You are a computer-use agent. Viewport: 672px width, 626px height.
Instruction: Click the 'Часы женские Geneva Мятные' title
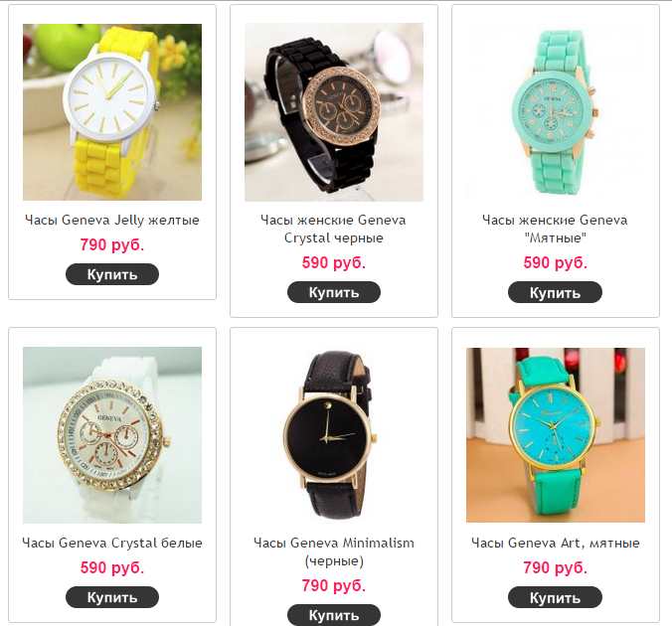555,229
